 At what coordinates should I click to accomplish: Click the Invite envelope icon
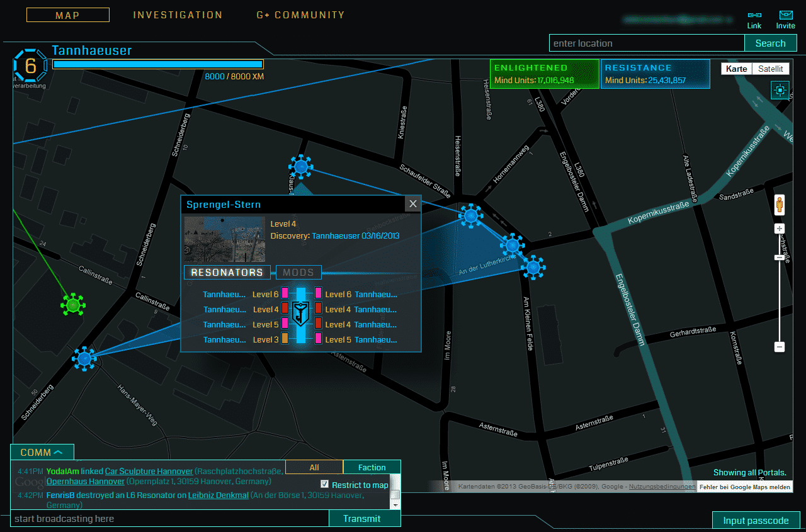pyautogui.click(x=785, y=15)
